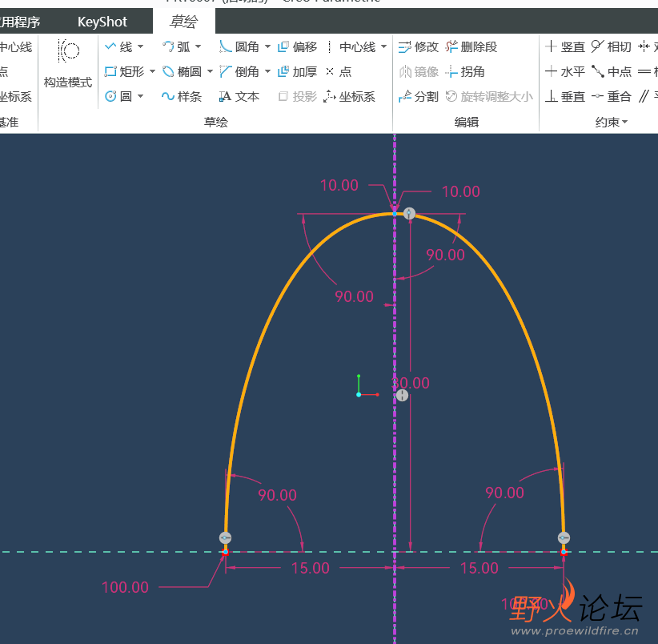Click the Rotate Resize (旋转调整大小) tool

[489, 97]
